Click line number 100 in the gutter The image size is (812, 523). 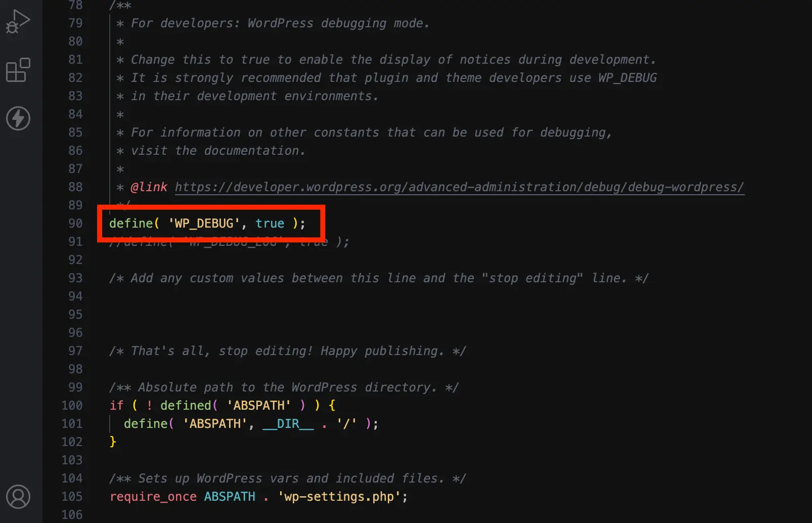[72, 406]
